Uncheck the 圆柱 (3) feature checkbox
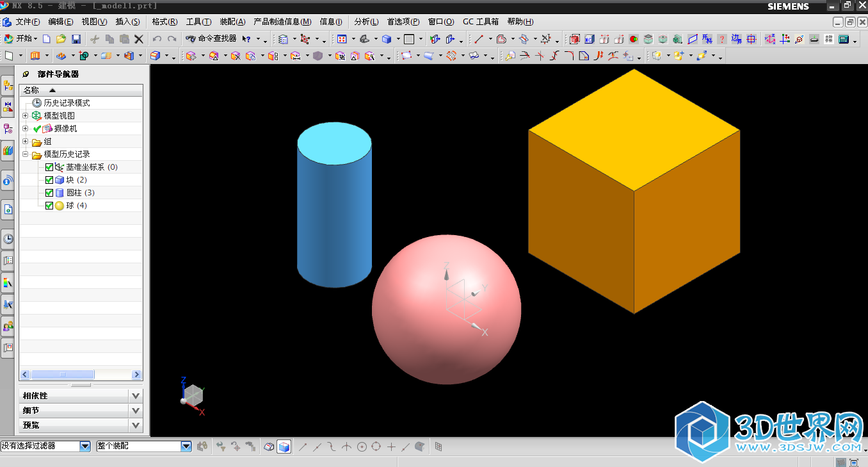The image size is (868, 467). (49, 193)
